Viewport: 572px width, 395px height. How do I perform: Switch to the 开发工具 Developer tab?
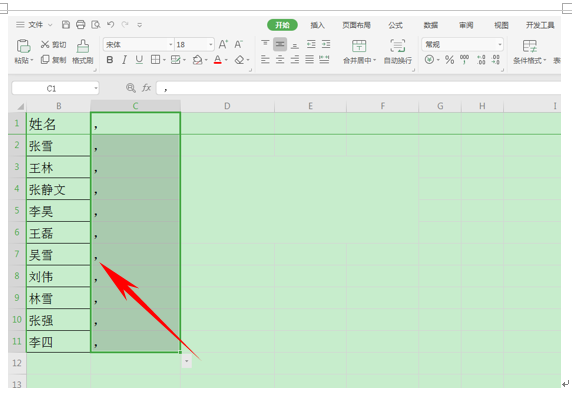coord(540,25)
